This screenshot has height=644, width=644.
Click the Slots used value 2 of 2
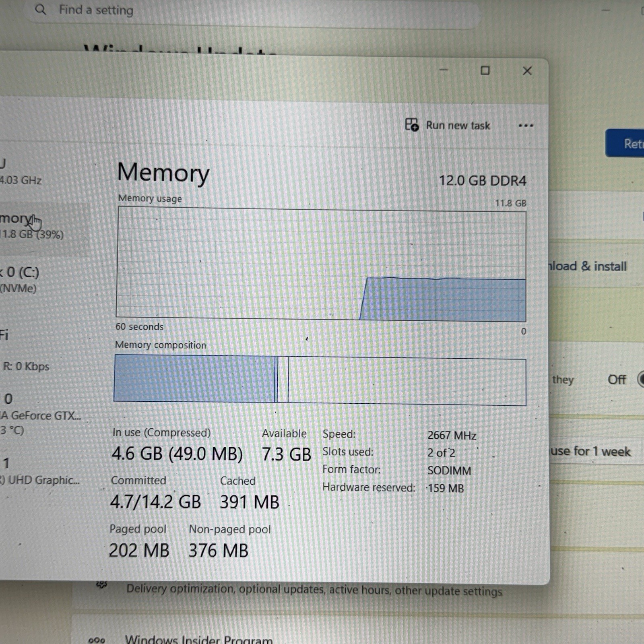[x=441, y=453]
